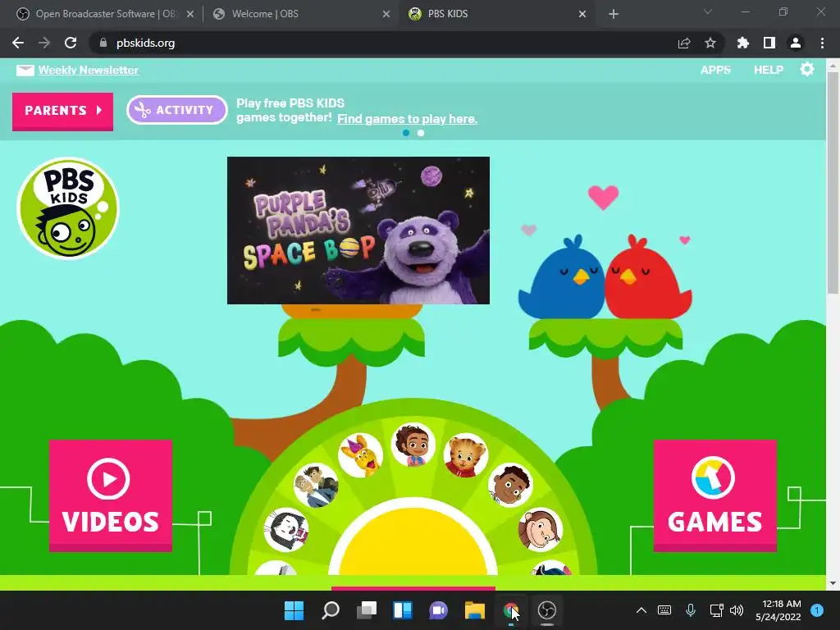This screenshot has width=840, height=630.
Task: Show hidden tray icons chevron
Action: coord(641,609)
